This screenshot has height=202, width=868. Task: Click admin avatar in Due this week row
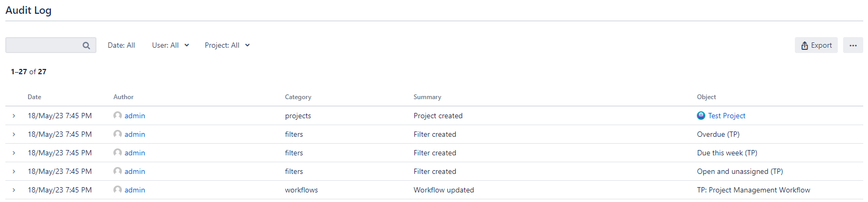click(x=118, y=153)
